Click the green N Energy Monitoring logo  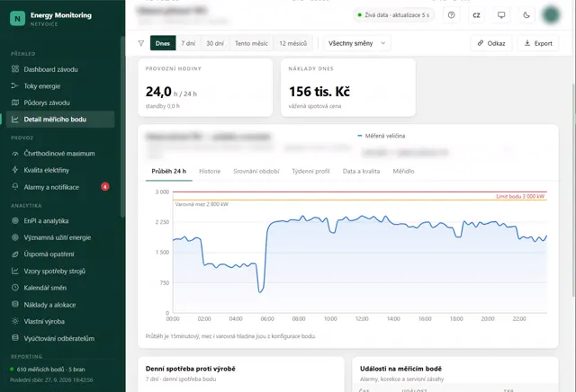(17, 18)
